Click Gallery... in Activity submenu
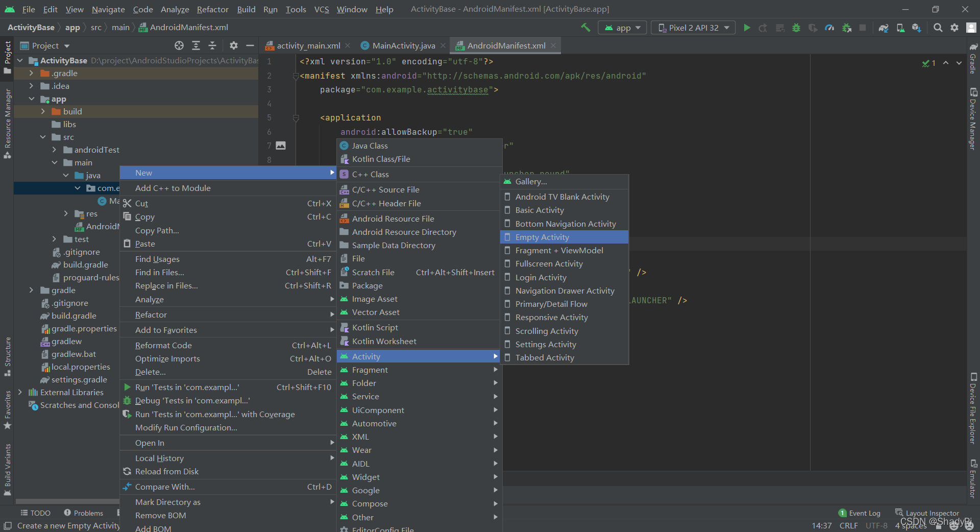Viewport: 980px width, 532px height. 565,181
